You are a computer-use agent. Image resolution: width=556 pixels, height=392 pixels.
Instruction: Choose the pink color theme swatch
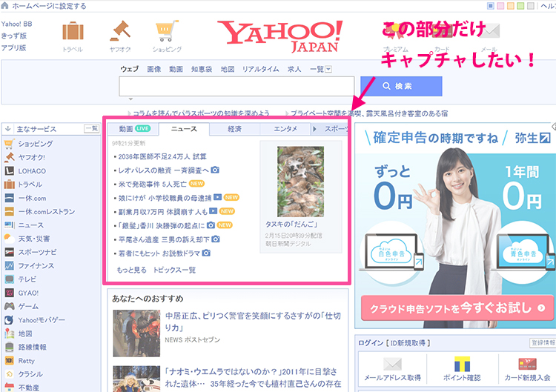click(x=500, y=6)
